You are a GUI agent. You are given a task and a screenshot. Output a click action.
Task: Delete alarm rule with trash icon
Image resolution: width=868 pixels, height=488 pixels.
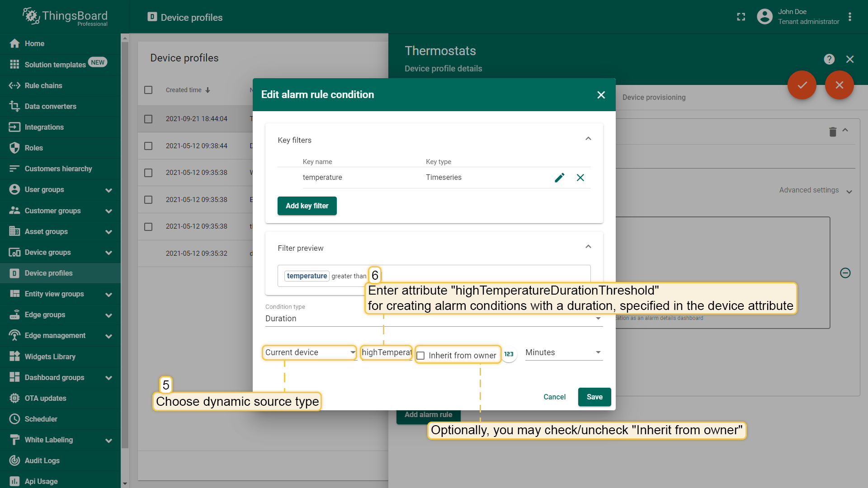coord(832,131)
